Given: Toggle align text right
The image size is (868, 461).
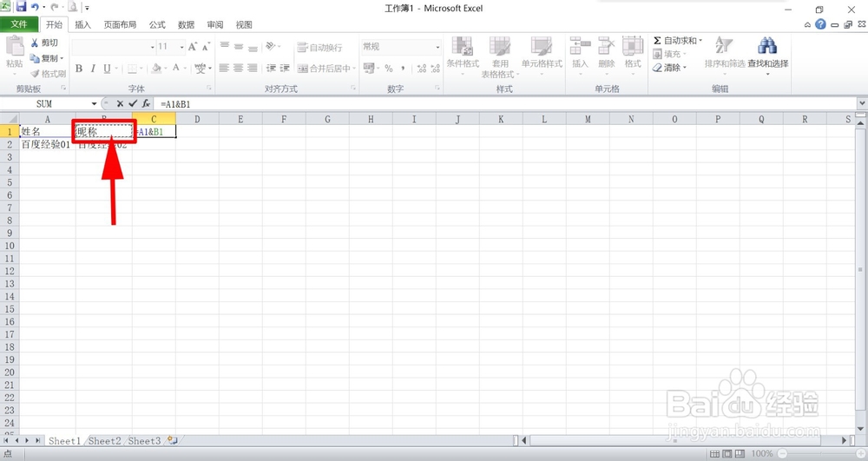Looking at the screenshot, I should click(x=253, y=68).
